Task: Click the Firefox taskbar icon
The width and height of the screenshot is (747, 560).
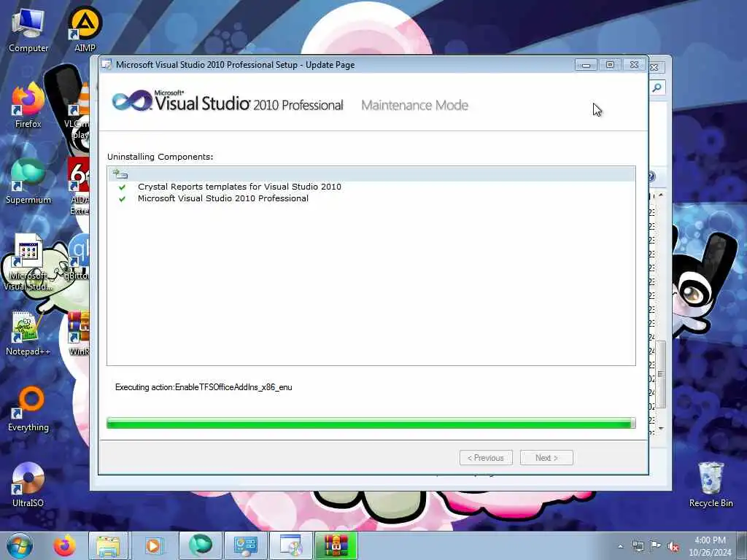Action: (x=64, y=545)
